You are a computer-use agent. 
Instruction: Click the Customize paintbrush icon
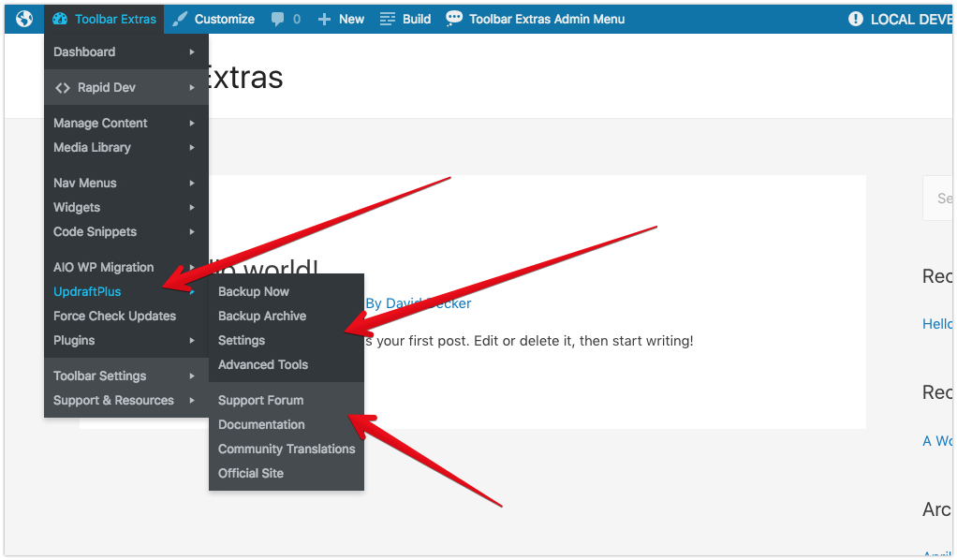pyautogui.click(x=180, y=19)
